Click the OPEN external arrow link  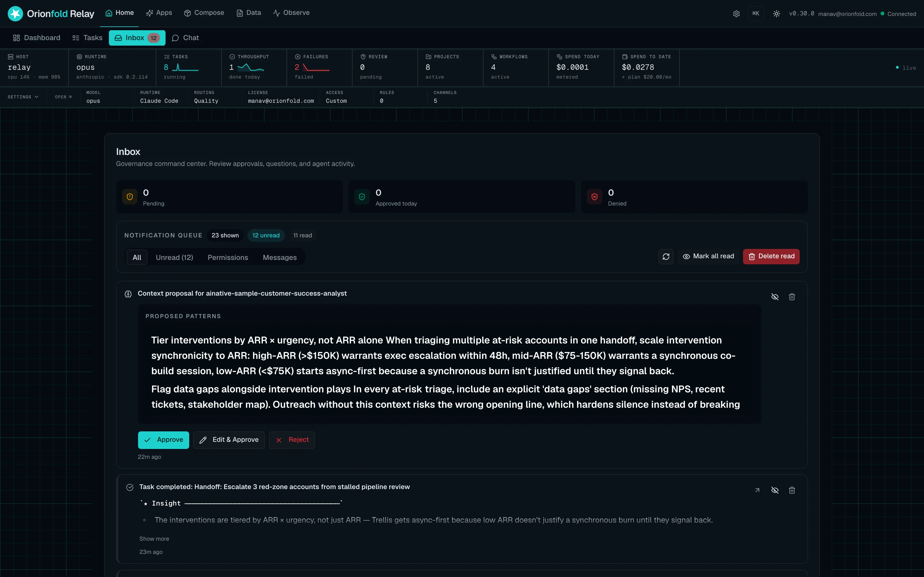(63, 97)
